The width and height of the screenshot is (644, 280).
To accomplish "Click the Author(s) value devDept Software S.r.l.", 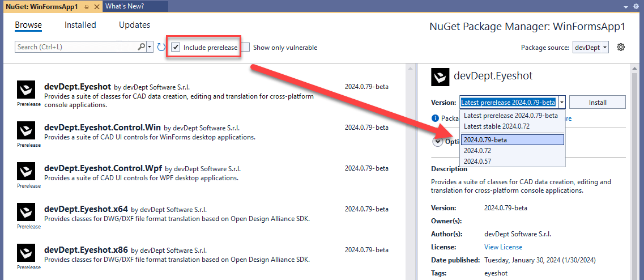I will tap(518, 234).
